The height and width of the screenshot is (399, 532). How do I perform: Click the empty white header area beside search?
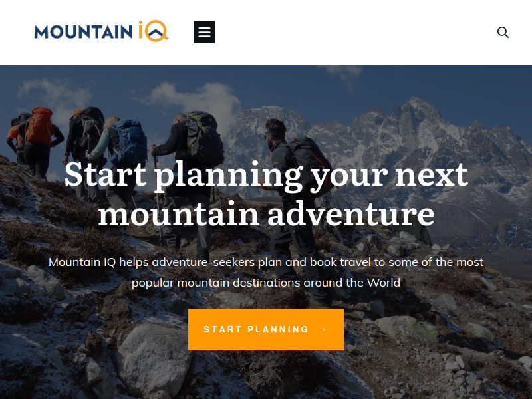tap(356, 32)
